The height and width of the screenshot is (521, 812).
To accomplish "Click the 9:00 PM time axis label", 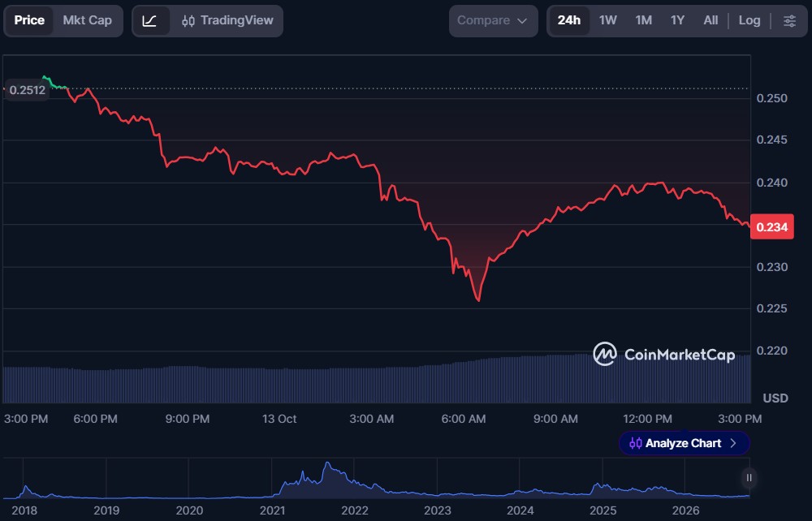I will [188, 419].
